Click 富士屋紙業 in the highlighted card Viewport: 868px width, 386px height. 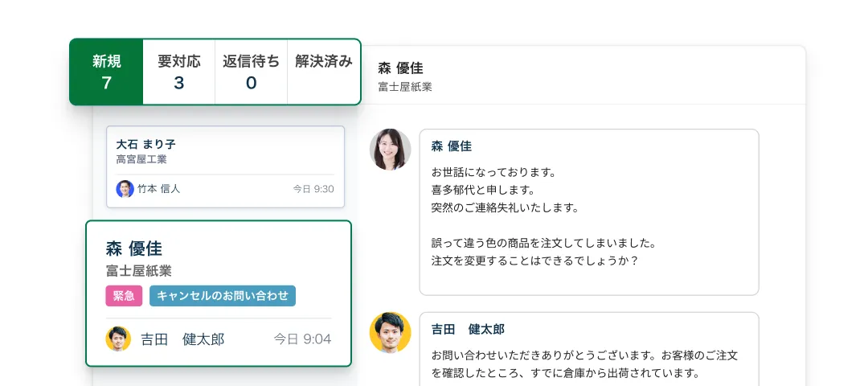pos(139,271)
